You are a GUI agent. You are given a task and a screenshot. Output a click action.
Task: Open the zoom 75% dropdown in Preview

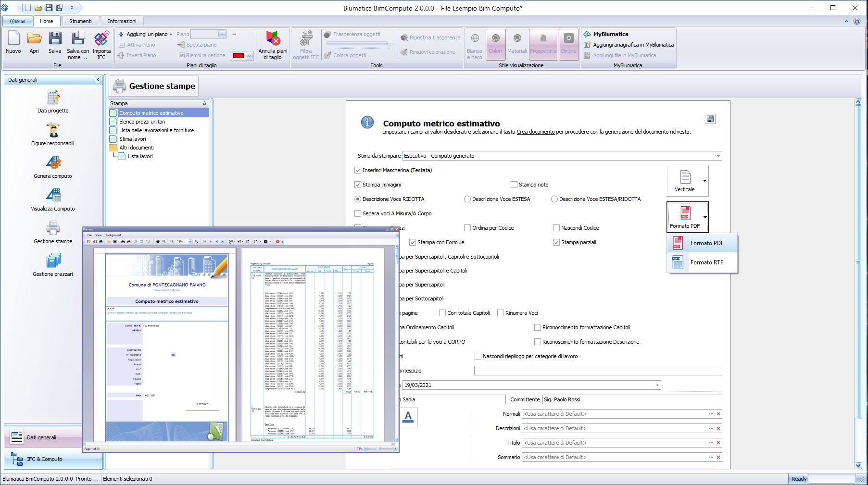(x=190, y=241)
